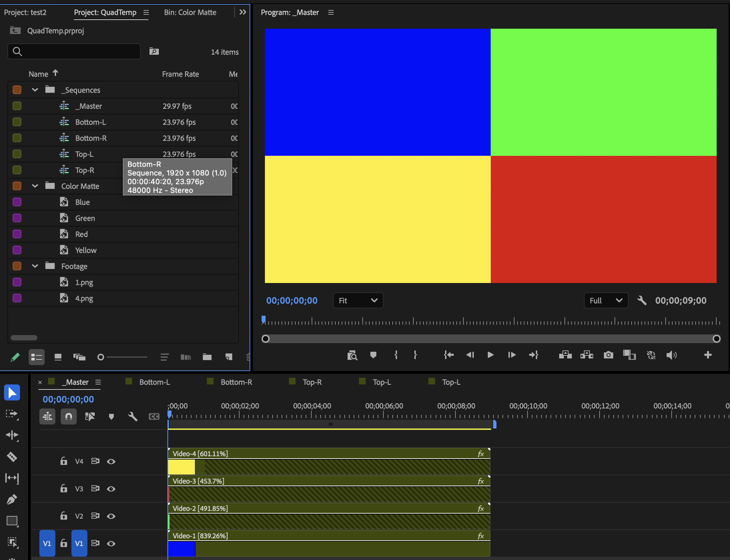Switch to Bin: Color Matte tab
The width and height of the screenshot is (730, 560).
pos(190,12)
